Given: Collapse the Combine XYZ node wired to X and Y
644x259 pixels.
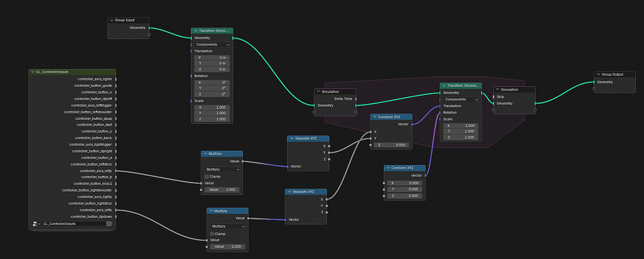Looking at the screenshot, I should point(375,117).
